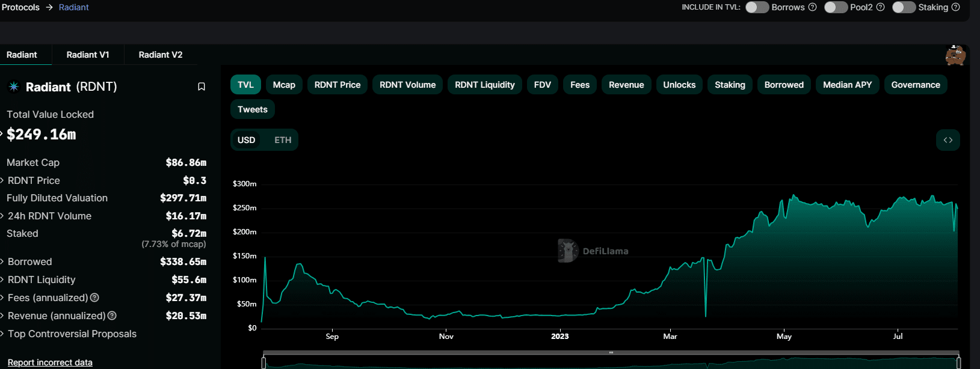Expand the RDNT Price row

point(34,180)
